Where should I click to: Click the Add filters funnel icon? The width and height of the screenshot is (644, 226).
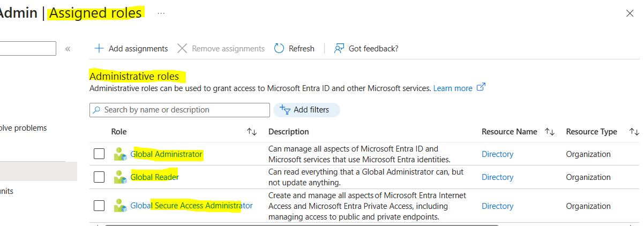point(285,110)
